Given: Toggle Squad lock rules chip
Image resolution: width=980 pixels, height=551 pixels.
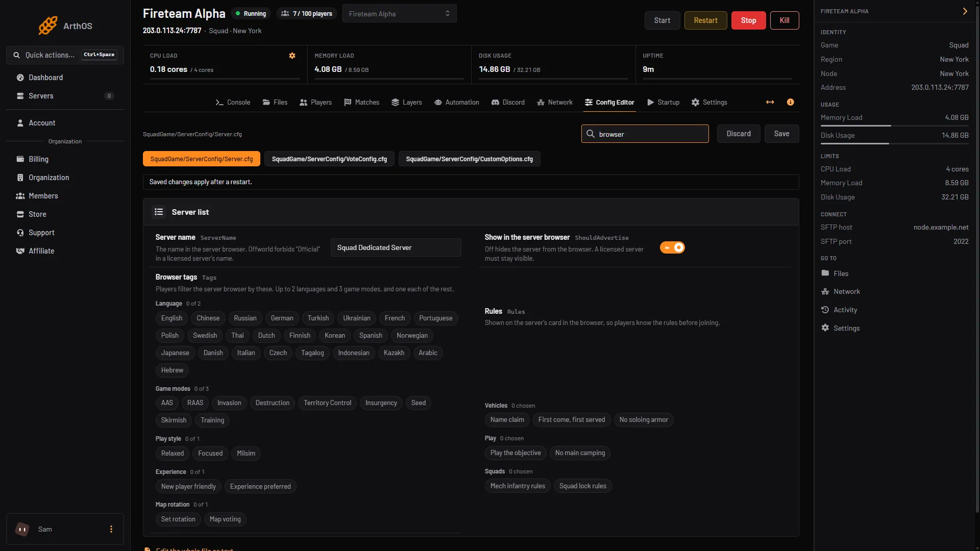Looking at the screenshot, I should pyautogui.click(x=582, y=486).
